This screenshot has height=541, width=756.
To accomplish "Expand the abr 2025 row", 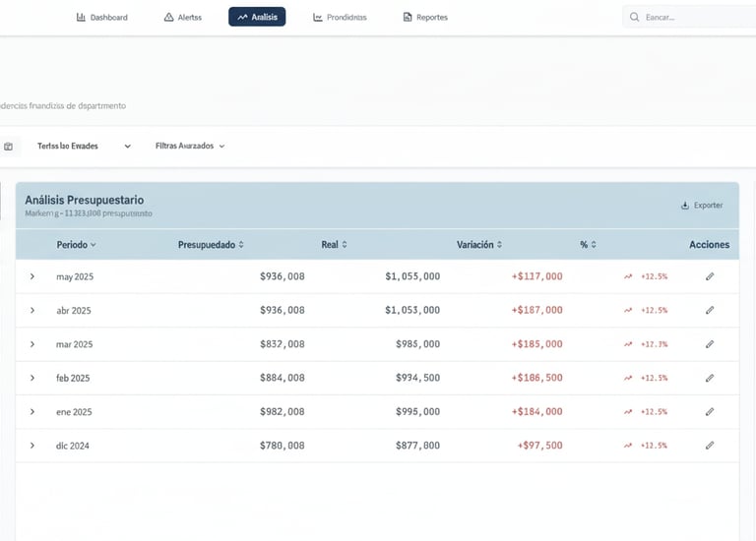I will 32,310.
